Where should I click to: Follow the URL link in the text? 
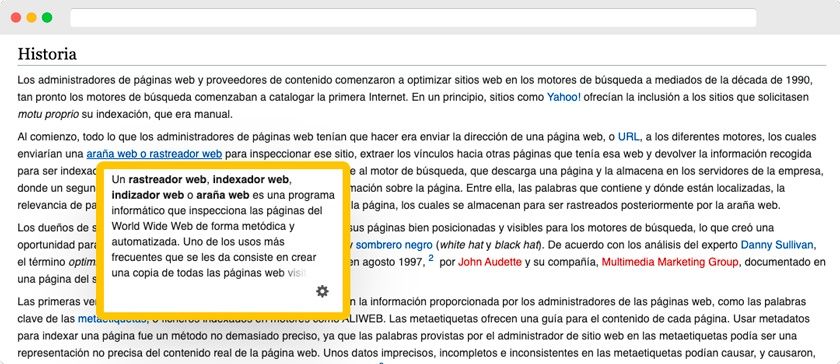click(x=628, y=137)
